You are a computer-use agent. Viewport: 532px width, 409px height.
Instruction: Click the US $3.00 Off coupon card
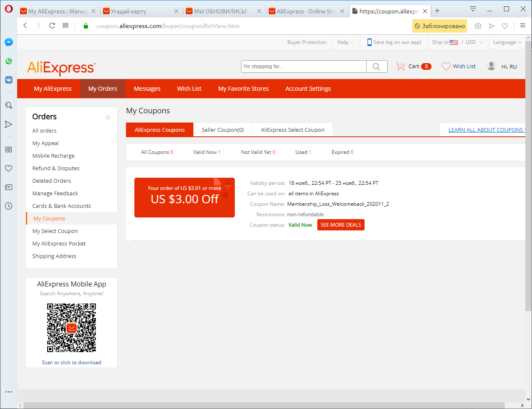click(185, 197)
